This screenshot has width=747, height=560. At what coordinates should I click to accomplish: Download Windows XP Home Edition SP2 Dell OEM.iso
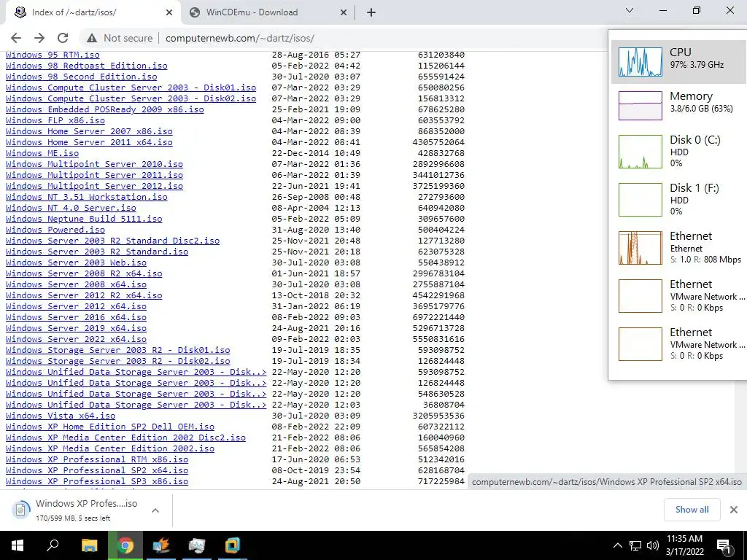[x=109, y=427]
